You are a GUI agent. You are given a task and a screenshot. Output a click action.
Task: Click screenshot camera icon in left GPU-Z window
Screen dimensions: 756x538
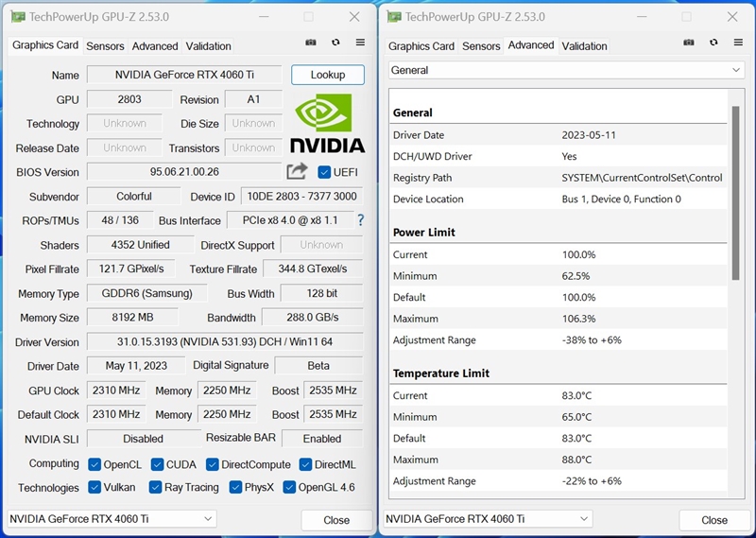(x=311, y=43)
